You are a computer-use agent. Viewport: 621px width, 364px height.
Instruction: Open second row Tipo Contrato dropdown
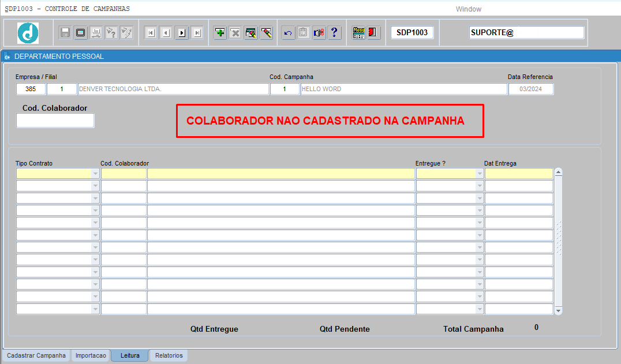point(95,186)
